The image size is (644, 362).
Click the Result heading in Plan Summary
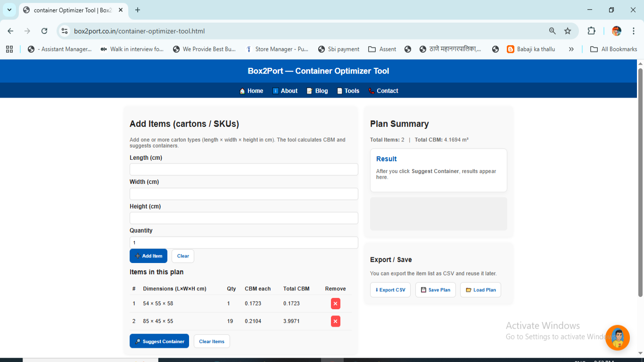pyautogui.click(x=387, y=159)
